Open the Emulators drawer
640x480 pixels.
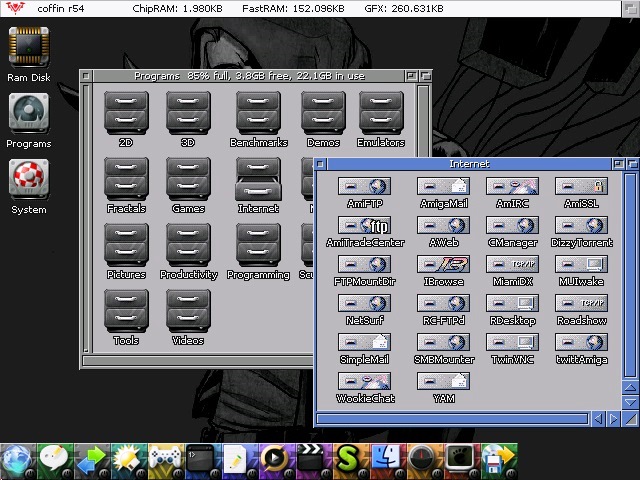click(381, 113)
